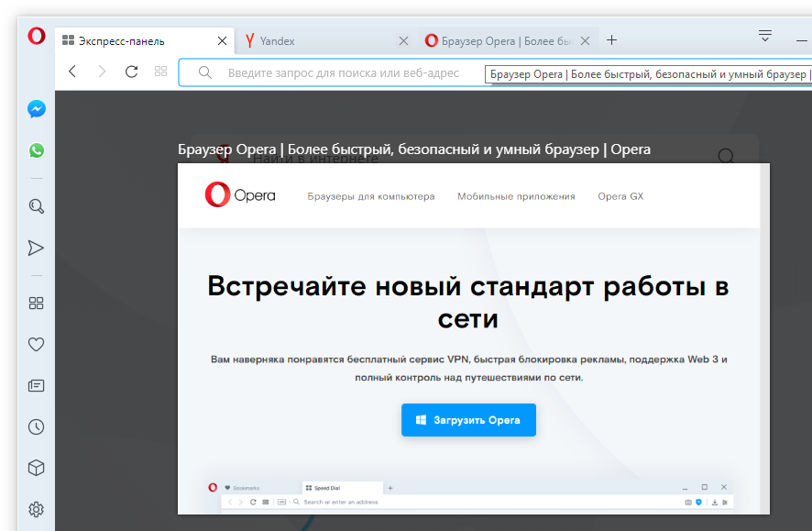Click the Загрузить Opera download button
812x531 pixels.
(468, 420)
